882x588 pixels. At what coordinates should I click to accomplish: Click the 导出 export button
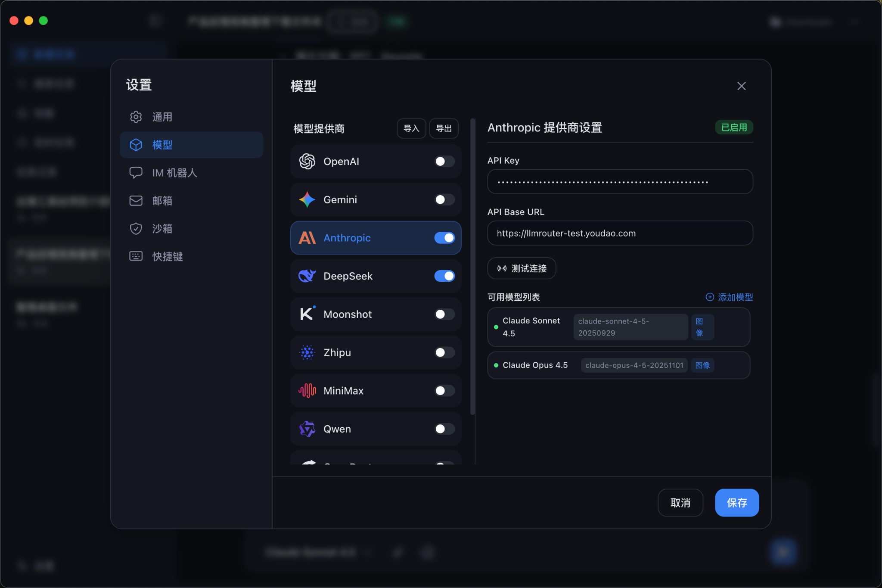[444, 128]
